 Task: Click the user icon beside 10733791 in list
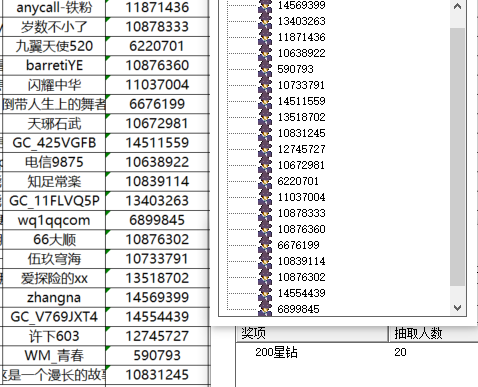click(265, 85)
